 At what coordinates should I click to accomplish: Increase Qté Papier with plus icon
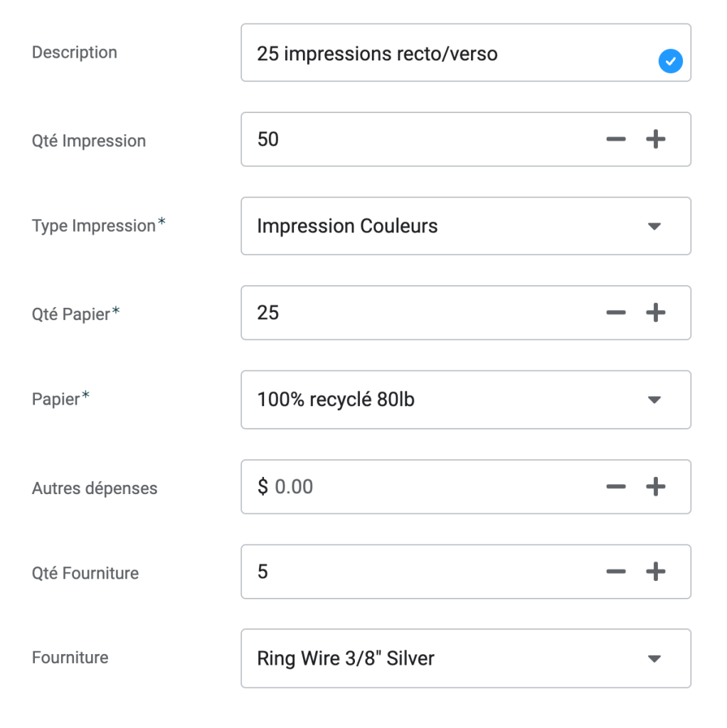coord(655,313)
